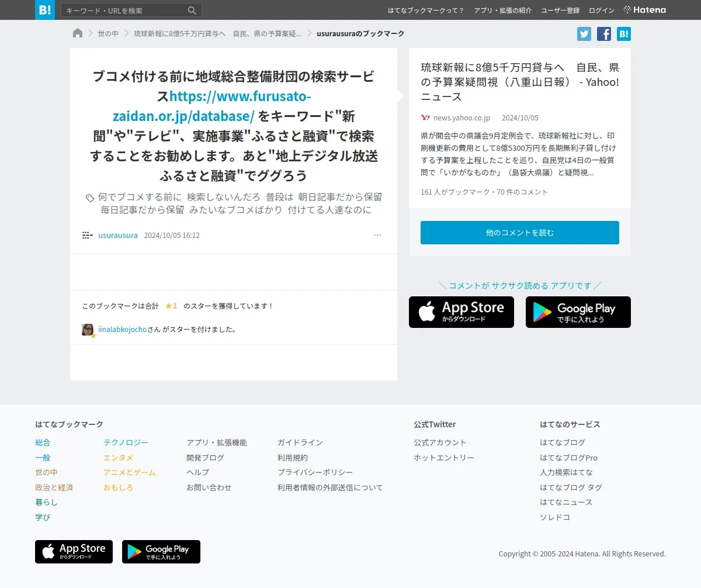Click the Hatena logo in header
Image resolution: width=701 pixels, height=588 pixels.
tap(645, 10)
